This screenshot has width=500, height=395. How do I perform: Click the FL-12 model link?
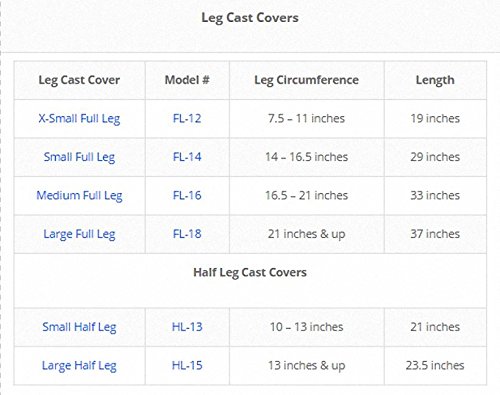[187, 118]
